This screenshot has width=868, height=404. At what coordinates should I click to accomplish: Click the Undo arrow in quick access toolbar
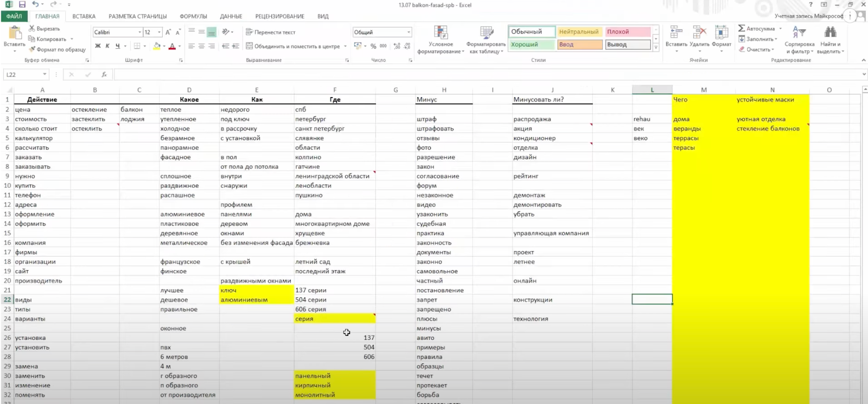coord(35,4)
